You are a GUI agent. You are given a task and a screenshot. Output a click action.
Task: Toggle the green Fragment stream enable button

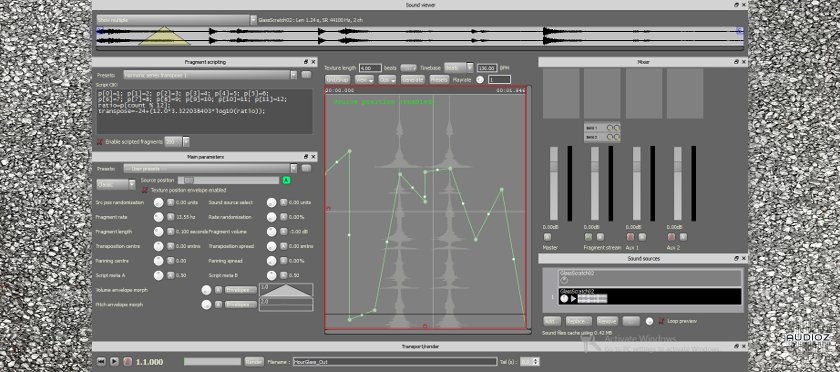point(588,237)
